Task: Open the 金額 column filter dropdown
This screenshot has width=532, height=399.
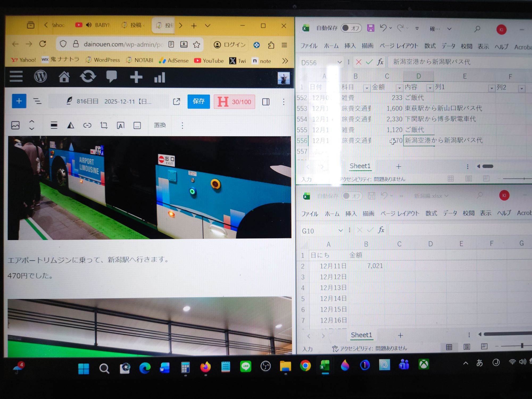Action: coord(399,88)
